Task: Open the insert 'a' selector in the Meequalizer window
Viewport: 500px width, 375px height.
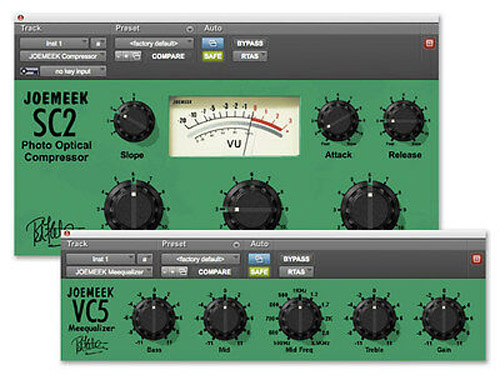Action: click(x=145, y=259)
